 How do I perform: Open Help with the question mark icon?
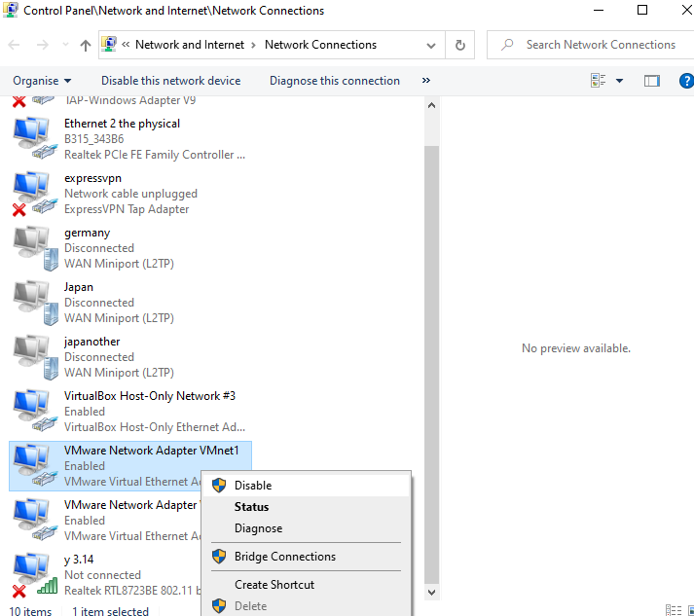686,81
